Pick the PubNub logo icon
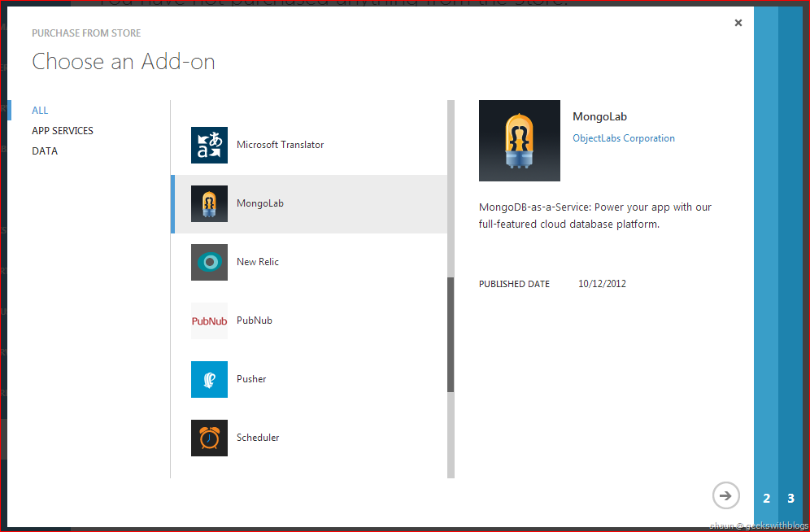 pos(209,321)
